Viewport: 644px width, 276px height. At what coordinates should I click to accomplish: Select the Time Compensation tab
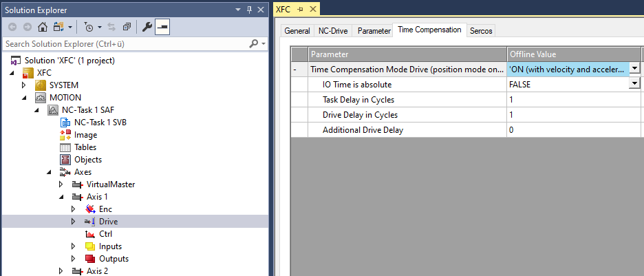tap(429, 30)
